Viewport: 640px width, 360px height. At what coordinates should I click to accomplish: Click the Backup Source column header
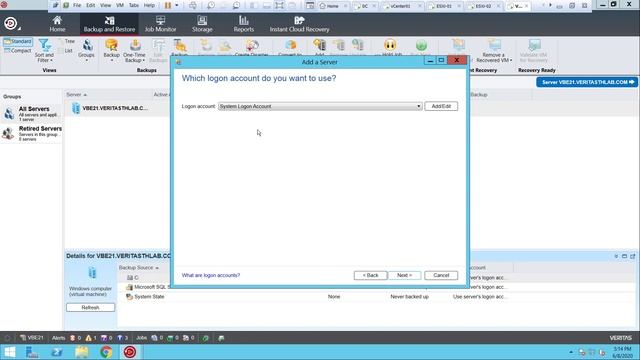[x=138, y=268]
